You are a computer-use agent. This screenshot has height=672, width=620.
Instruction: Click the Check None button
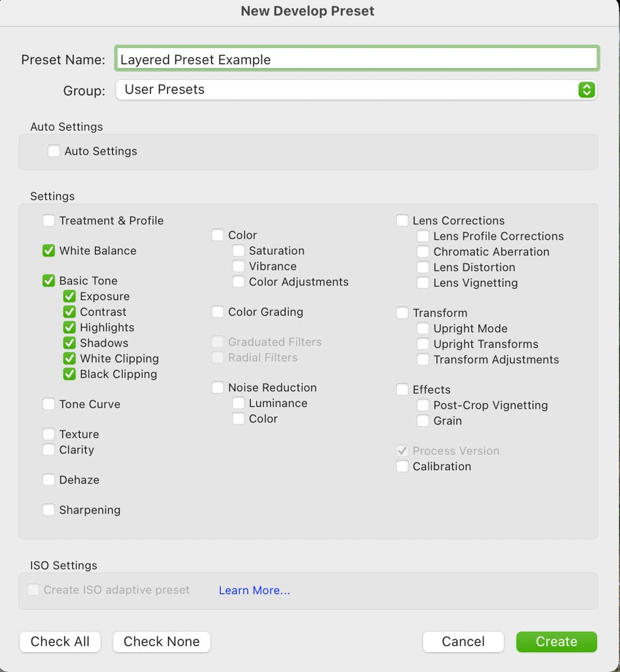tap(162, 642)
